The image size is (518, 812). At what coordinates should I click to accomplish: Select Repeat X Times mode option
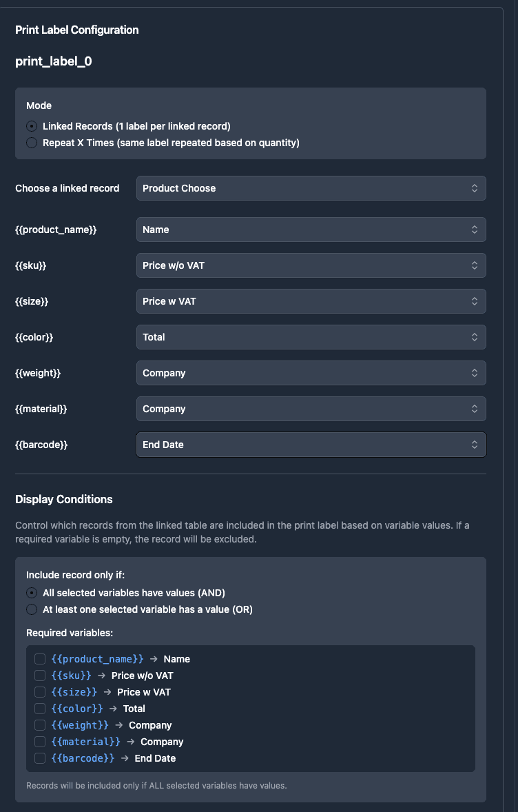(32, 143)
